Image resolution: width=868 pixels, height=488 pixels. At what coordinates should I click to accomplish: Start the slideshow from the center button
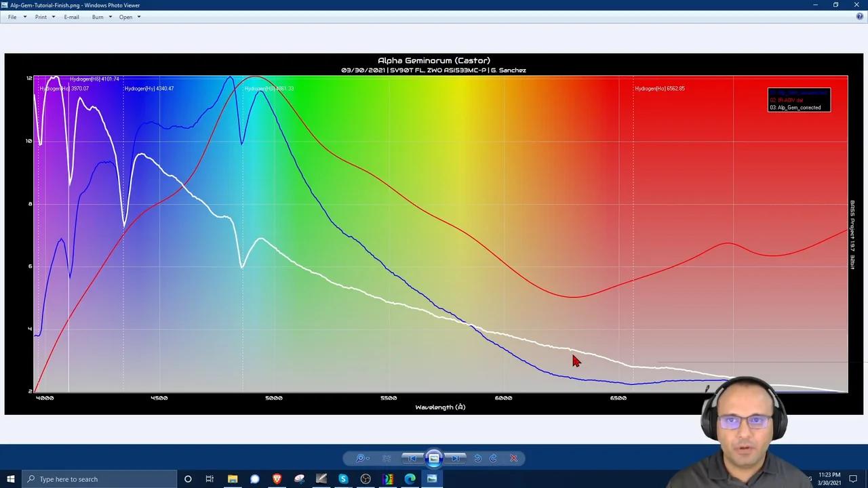pos(434,457)
